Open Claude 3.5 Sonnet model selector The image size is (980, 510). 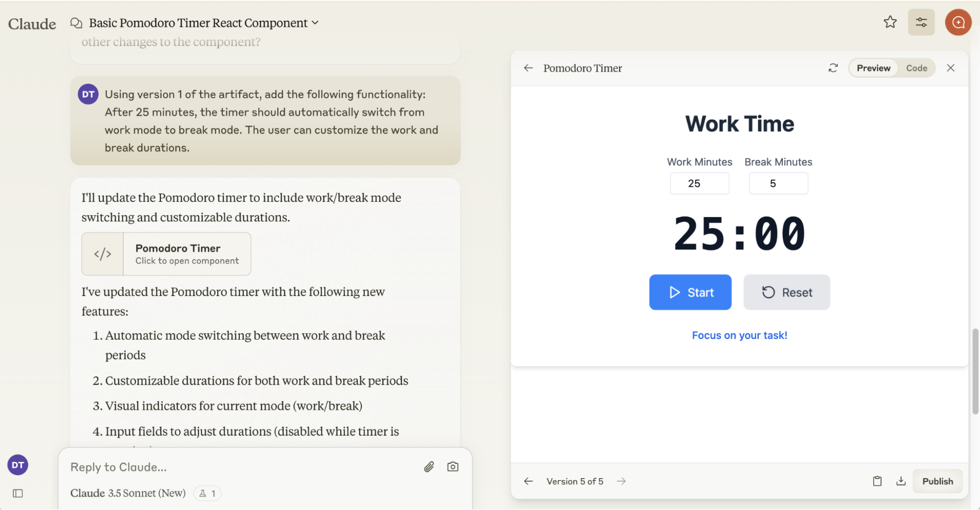point(128,493)
